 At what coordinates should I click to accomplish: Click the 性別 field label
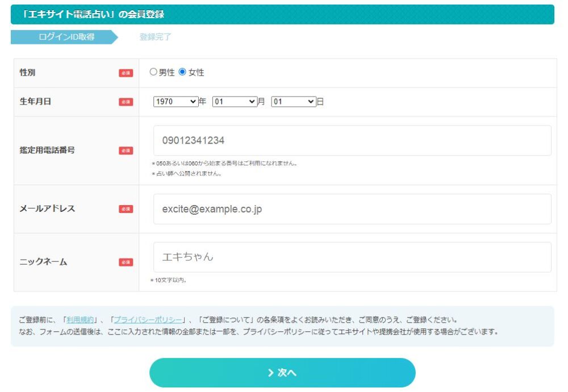(27, 73)
